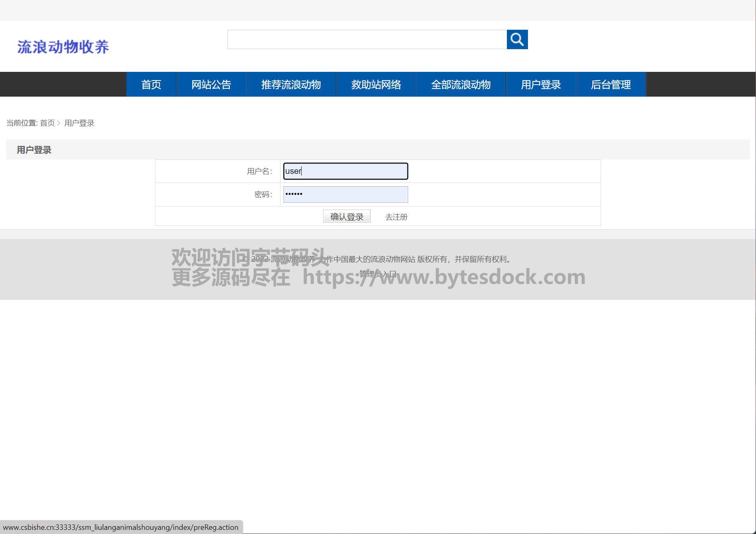Screen dimensions: 756x534
Task: Follow the 去注册 registration link
Action: tap(396, 217)
